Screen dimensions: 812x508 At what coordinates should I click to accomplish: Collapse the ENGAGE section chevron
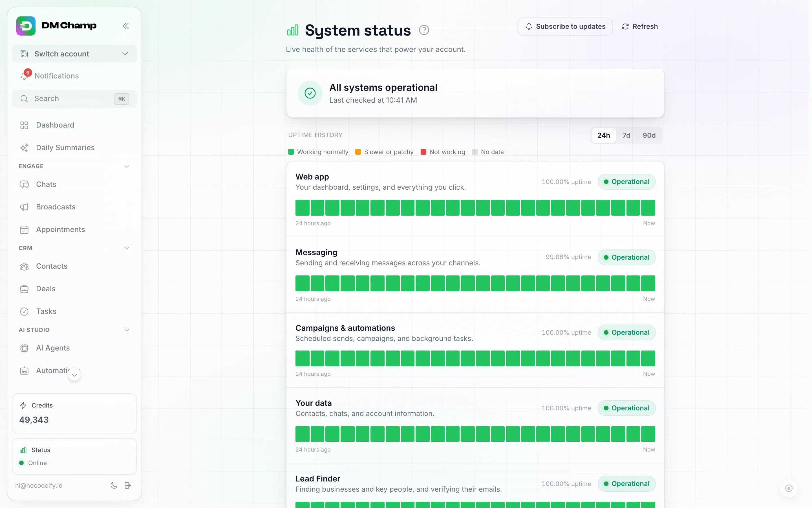(x=127, y=166)
